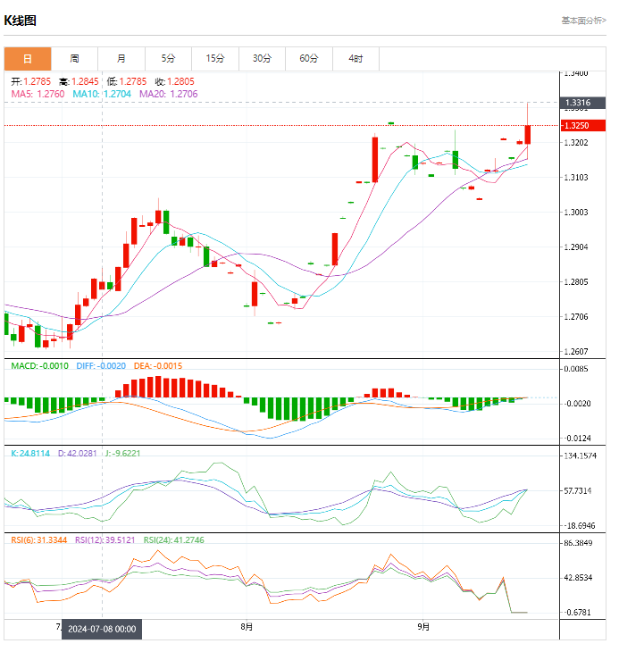Image resolution: width=644 pixels, height=652 pixels.
Task: Switch to the 周 weekly tab
Action: [74, 59]
